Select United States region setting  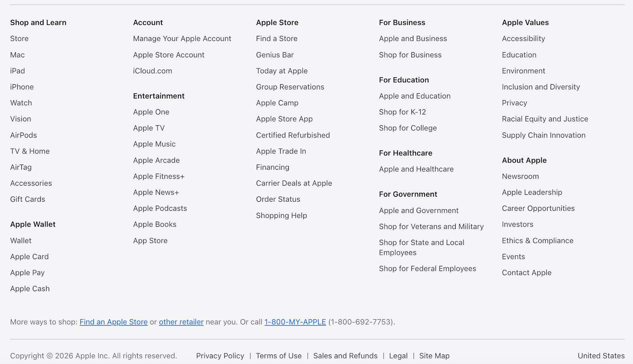pos(601,355)
